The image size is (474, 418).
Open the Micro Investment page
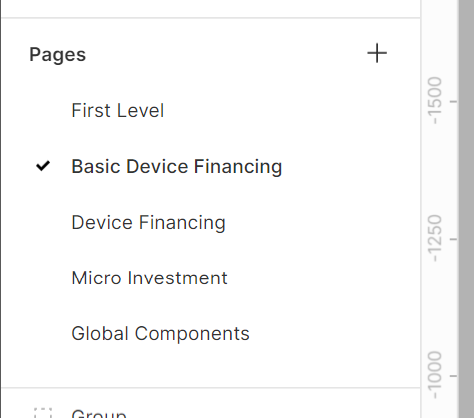click(149, 278)
